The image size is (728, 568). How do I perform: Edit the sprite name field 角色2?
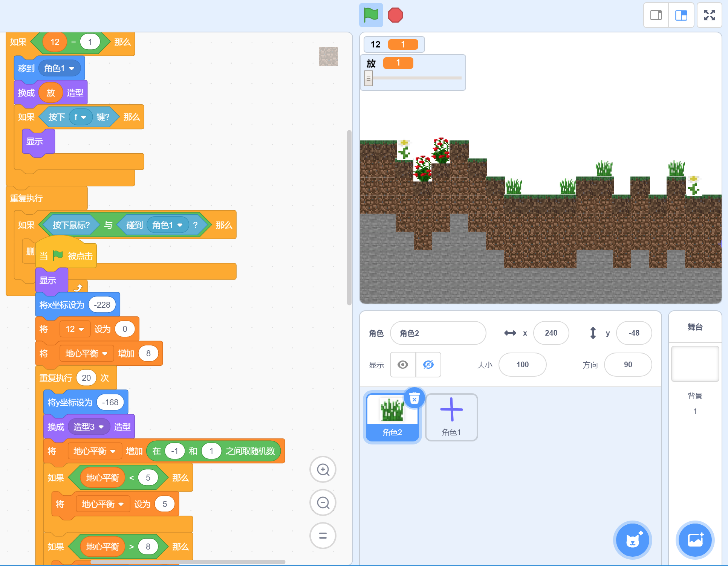pyautogui.click(x=438, y=333)
